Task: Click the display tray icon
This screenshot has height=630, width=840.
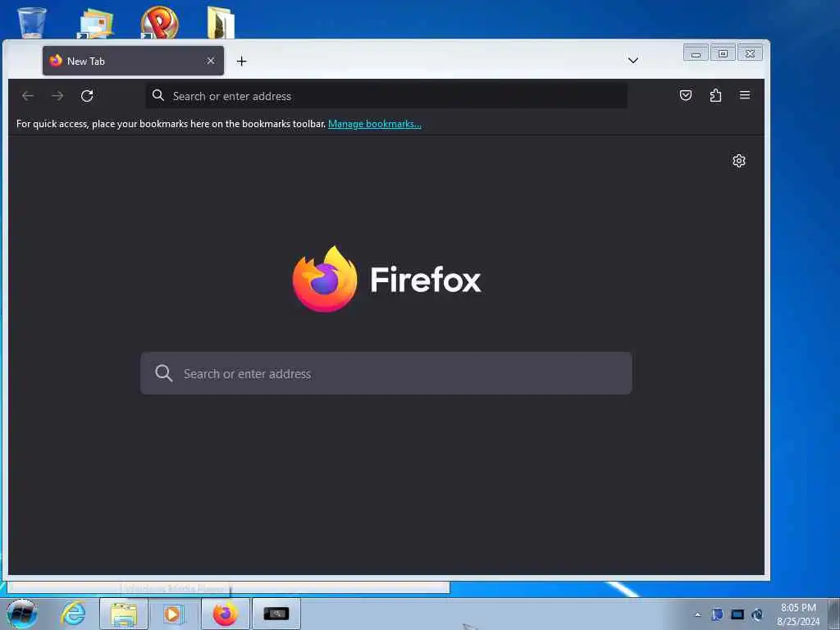Action: pyautogui.click(x=737, y=614)
